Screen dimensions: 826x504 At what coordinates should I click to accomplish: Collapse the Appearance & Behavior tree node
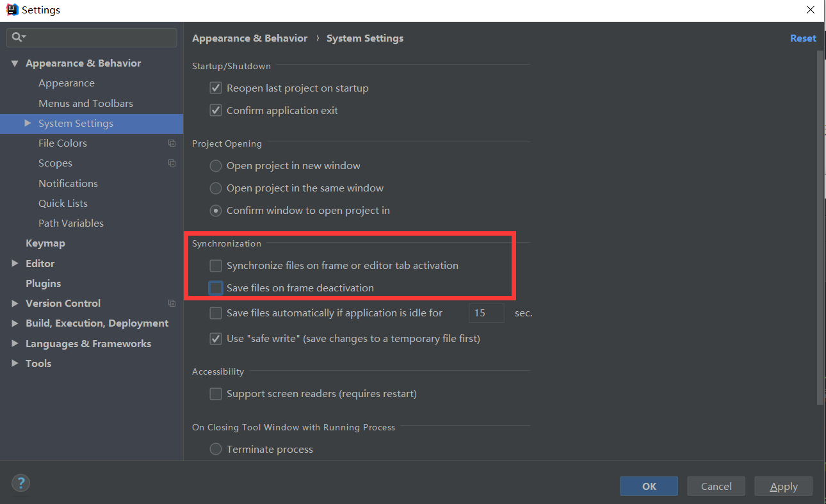pyautogui.click(x=15, y=63)
